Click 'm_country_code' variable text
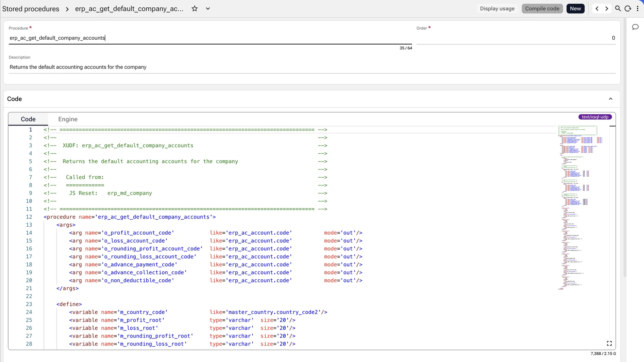Viewport: 644px width, 362px height. click(142, 312)
